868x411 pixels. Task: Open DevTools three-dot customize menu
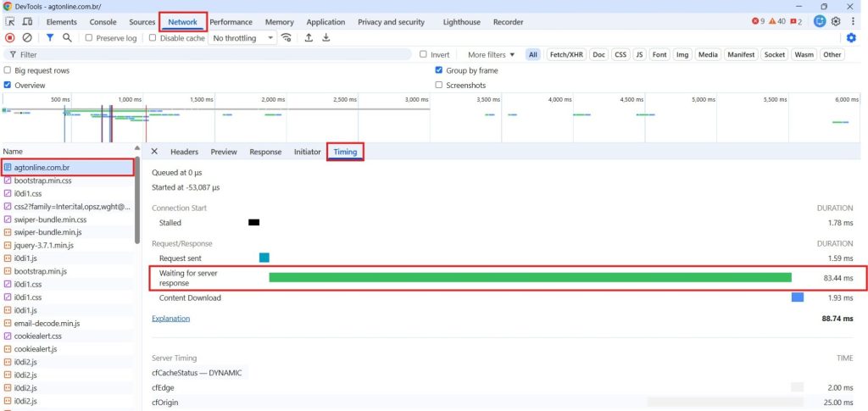click(853, 21)
